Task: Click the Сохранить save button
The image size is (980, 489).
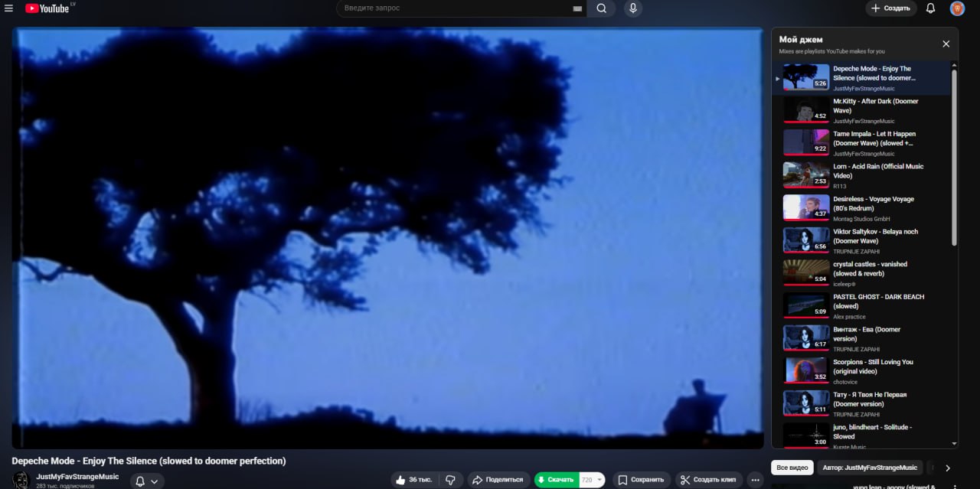Action: [x=640, y=480]
